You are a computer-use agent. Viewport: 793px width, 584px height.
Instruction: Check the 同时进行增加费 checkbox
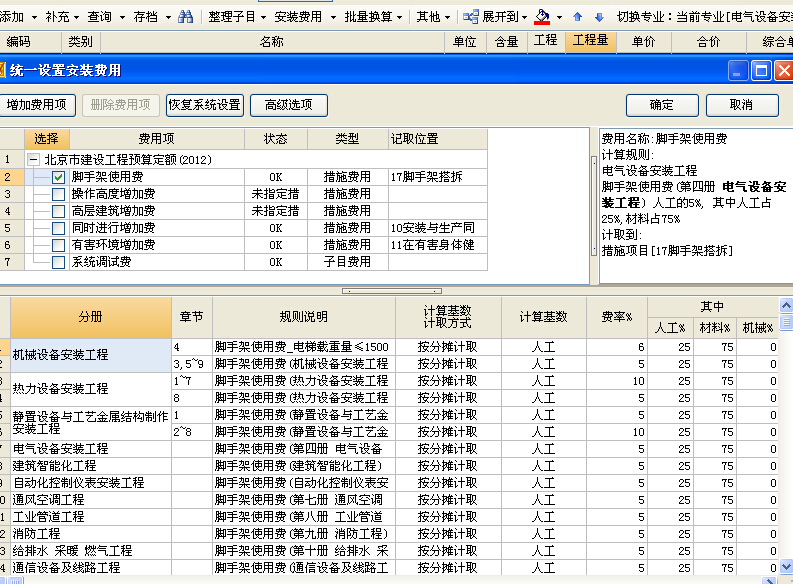[x=59, y=228]
